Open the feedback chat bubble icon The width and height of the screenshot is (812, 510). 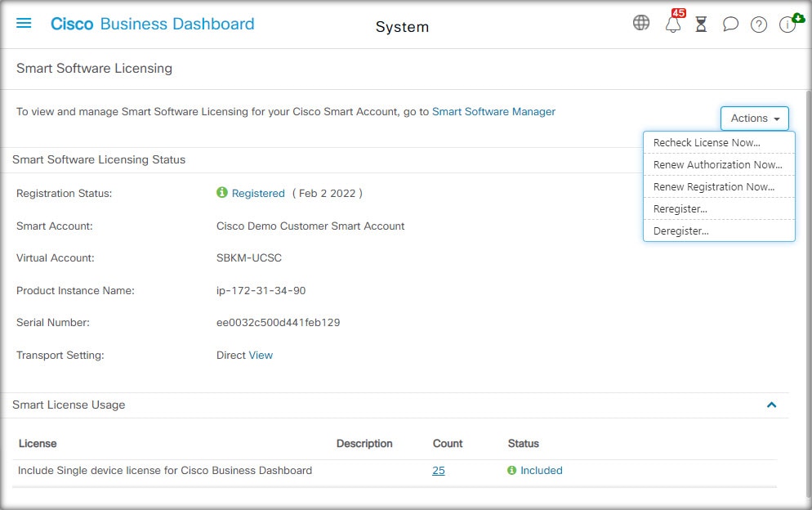(x=730, y=24)
